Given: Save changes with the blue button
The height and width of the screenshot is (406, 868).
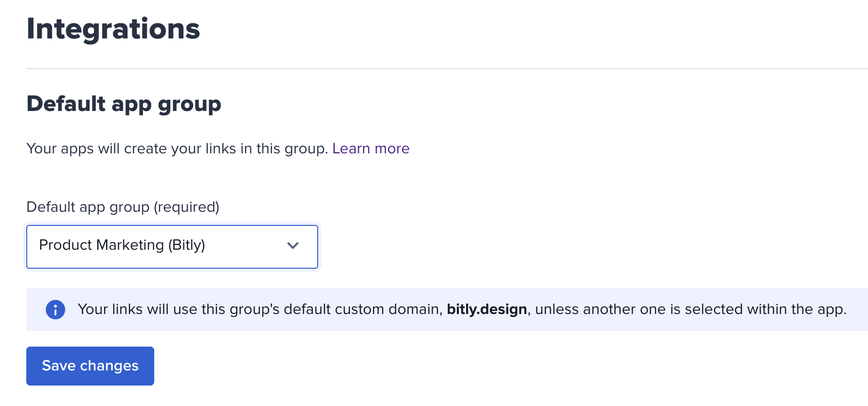Looking at the screenshot, I should [90, 366].
